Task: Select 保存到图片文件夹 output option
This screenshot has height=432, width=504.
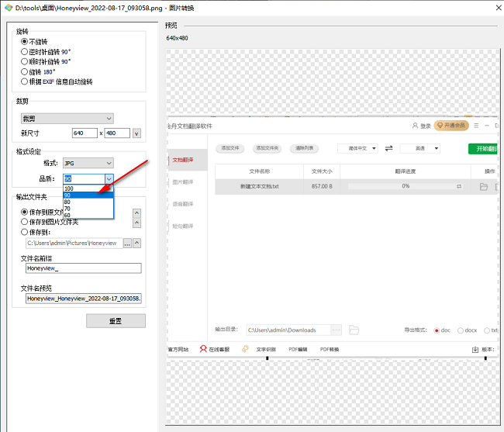Action: (50, 222)
